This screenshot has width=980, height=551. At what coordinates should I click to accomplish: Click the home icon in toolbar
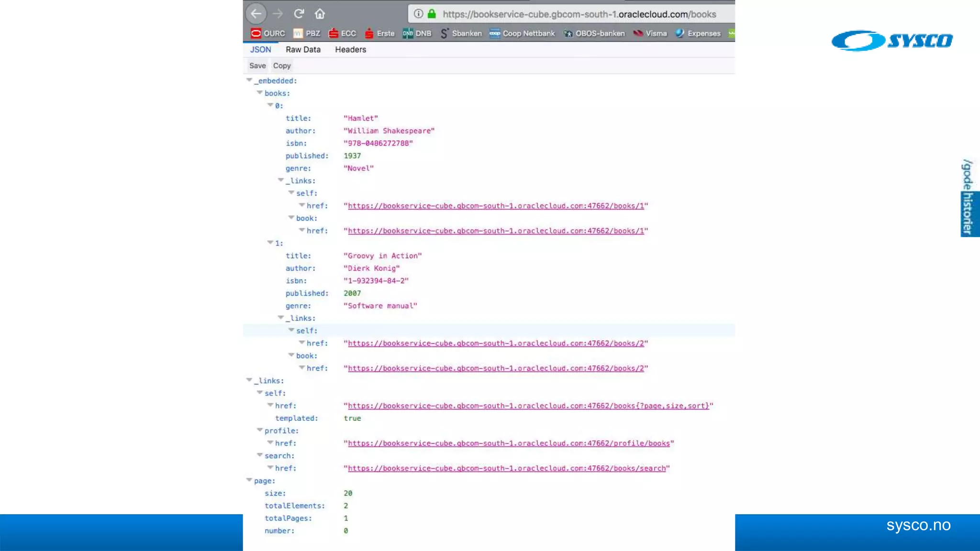click(x=320, y=14)
